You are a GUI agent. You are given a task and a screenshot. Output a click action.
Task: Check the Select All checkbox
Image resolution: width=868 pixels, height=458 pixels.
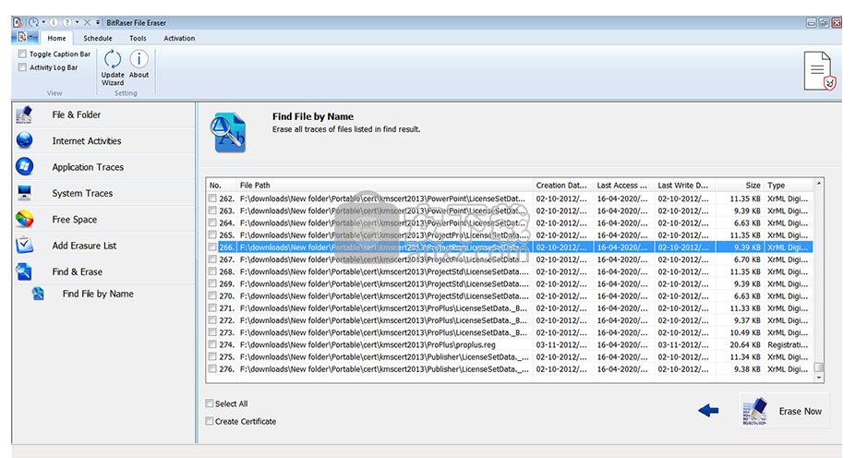pos(210,404)
